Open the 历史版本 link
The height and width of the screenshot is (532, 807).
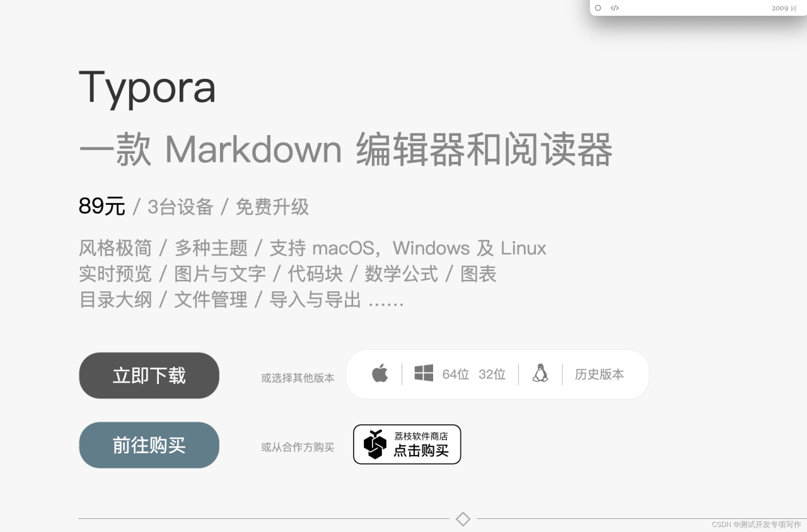600,374
